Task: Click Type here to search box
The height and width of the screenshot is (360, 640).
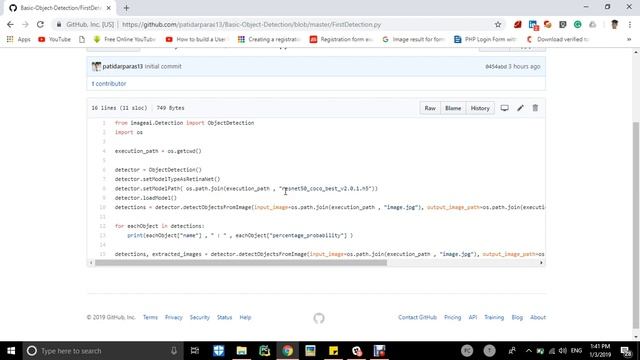Action: 102,351
